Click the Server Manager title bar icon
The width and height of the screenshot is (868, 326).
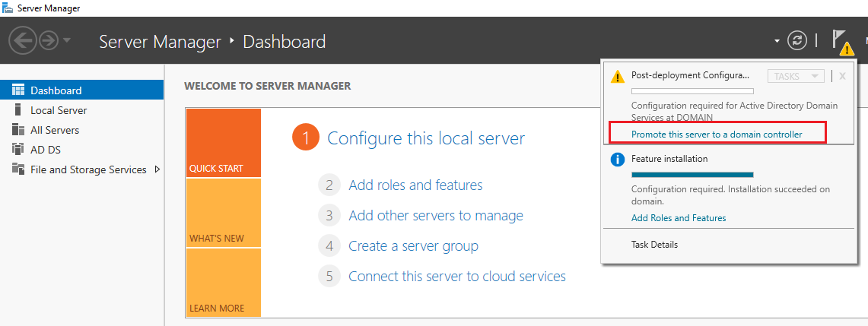pos(7,8)
